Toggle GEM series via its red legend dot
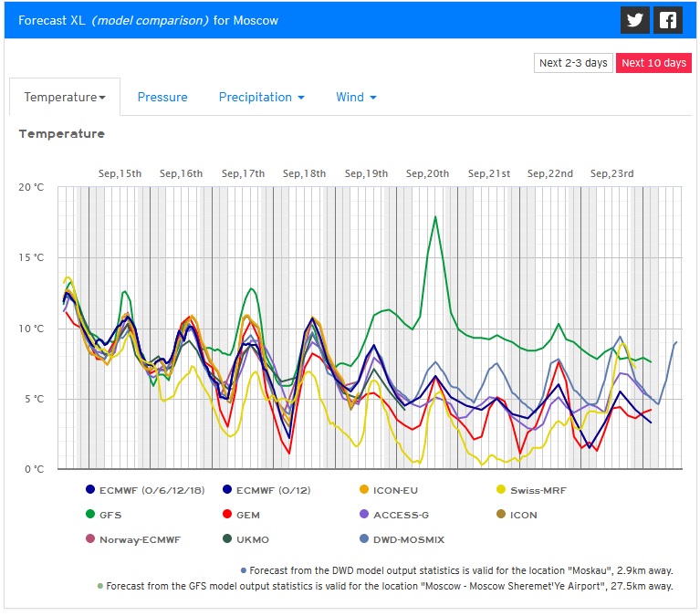The image size is (700, 616). (x=227, y=515)
